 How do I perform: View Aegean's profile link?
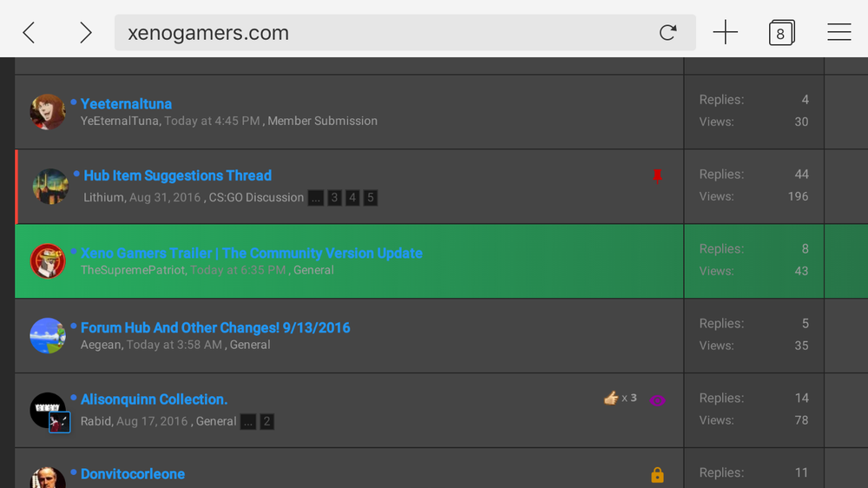[x=100, y=345]
